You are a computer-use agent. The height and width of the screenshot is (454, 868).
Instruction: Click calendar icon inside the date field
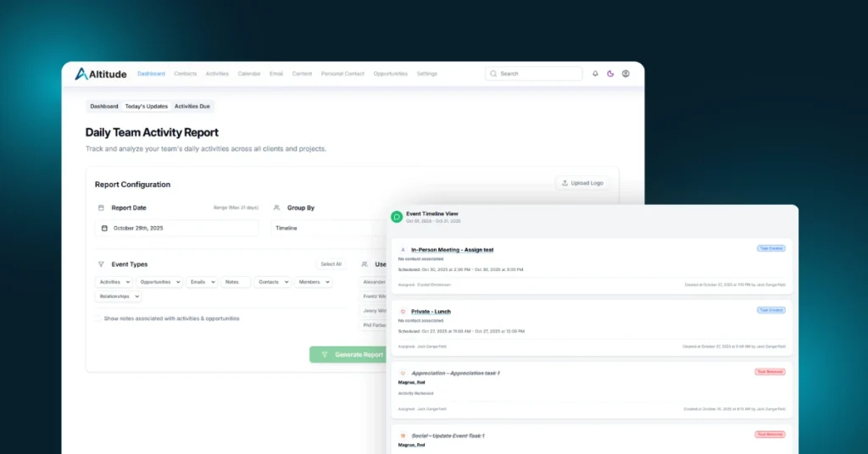pos(104,228)
